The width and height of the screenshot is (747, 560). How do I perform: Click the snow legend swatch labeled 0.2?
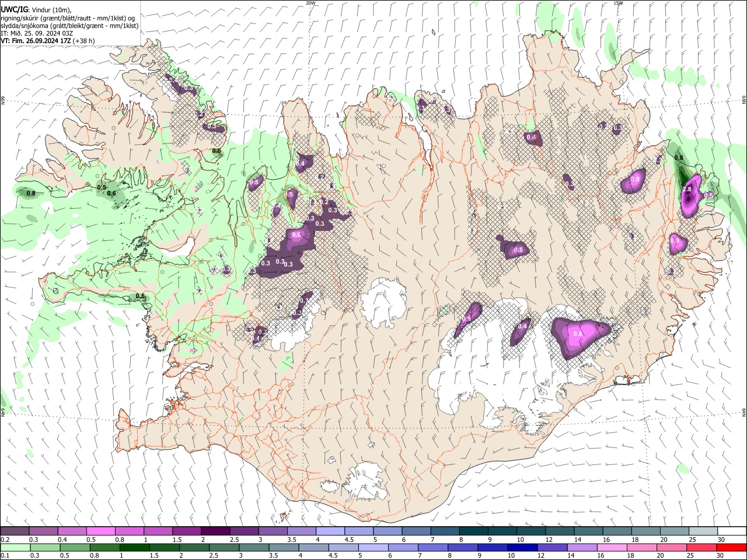15,531
